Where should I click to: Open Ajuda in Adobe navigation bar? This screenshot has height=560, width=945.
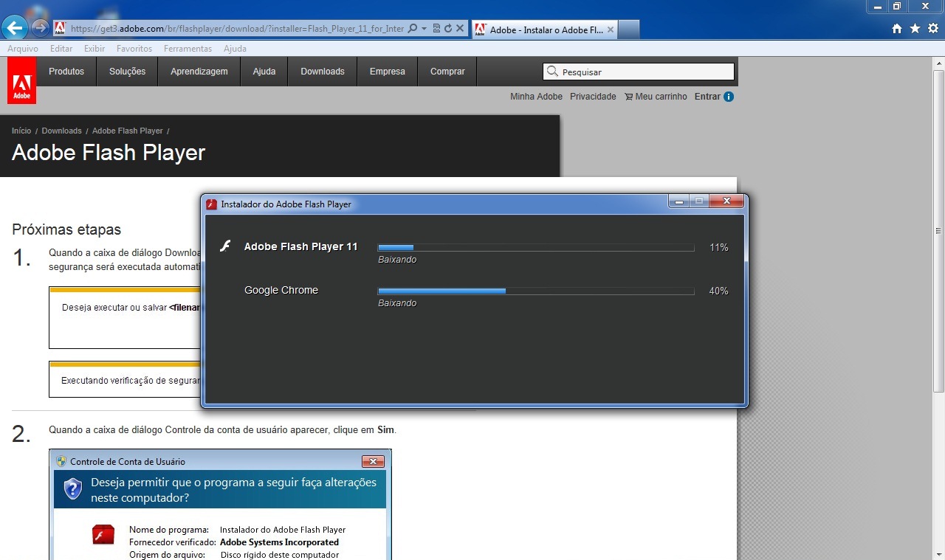click(x=264, y=72)
